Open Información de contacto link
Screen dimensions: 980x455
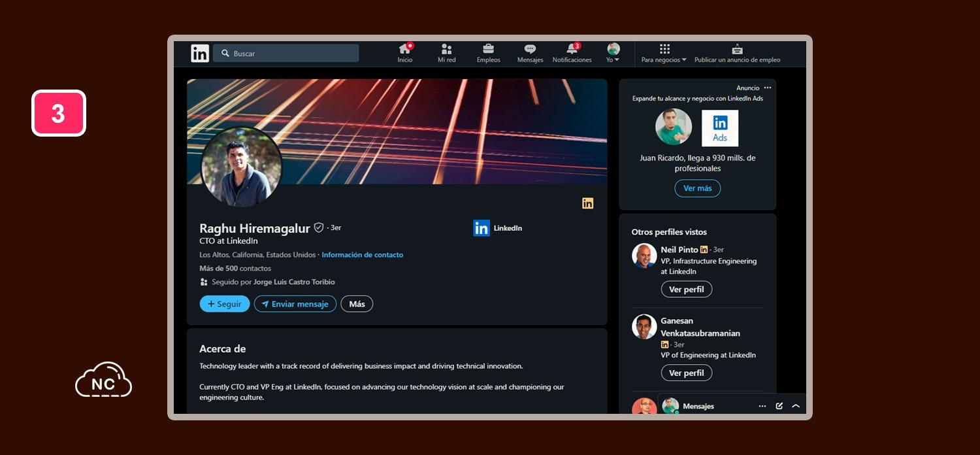[363, 255]
